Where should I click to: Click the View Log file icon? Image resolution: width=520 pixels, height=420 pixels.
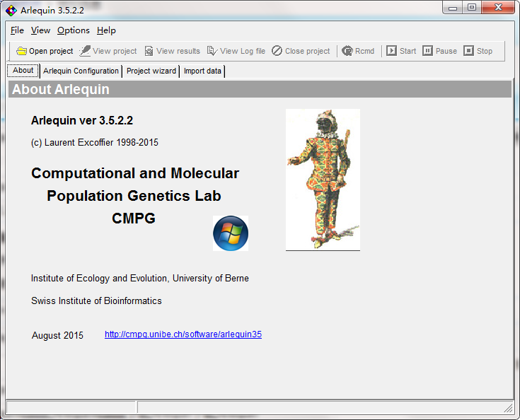pos(212,51)
